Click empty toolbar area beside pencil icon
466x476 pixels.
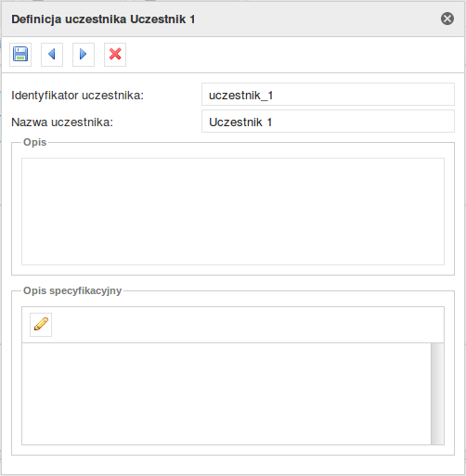point(248,325)
